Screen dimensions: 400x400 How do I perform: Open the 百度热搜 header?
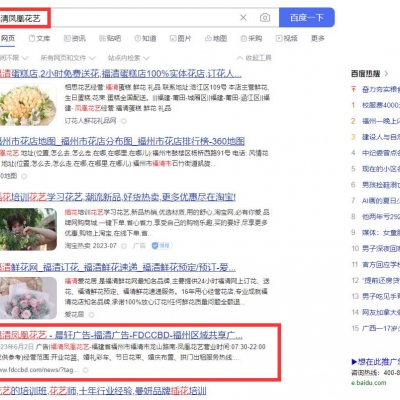pos(365,74)
